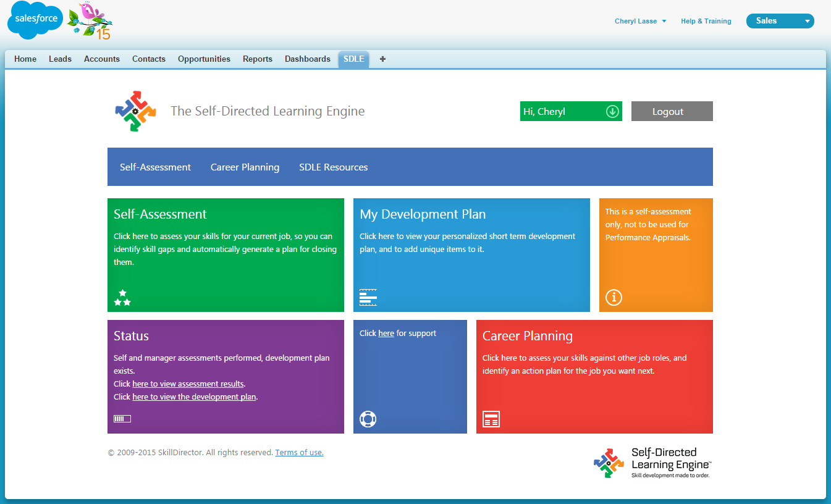This screenshot has height=504, width=831.
Task: Click the Logout button
Action: pyautogui.click(x=672, y=111)
